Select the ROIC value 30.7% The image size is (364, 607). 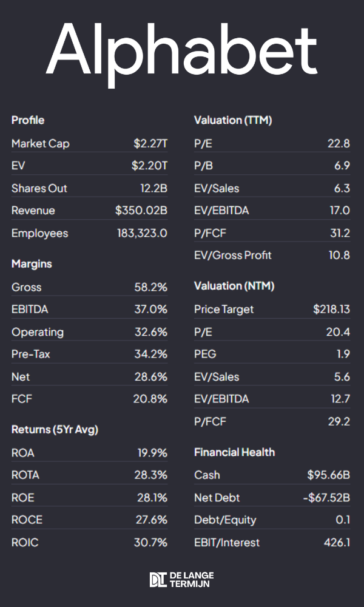150,542
